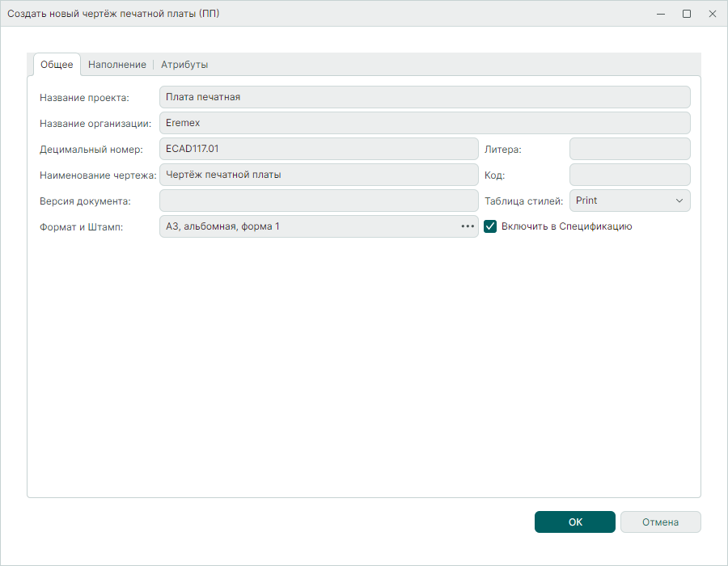
Task: Click the Децимальный номер field ECAD117.01
Action: (x=319, y=149)
